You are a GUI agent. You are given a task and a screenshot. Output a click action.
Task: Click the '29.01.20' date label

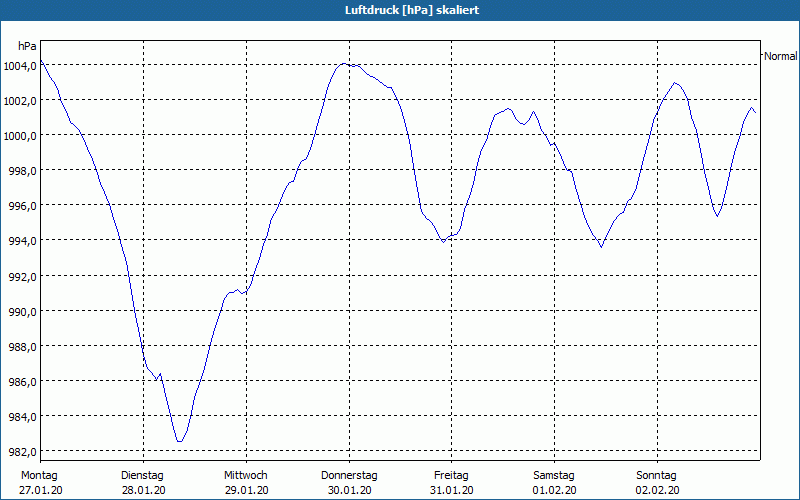[x=246, y=490]
